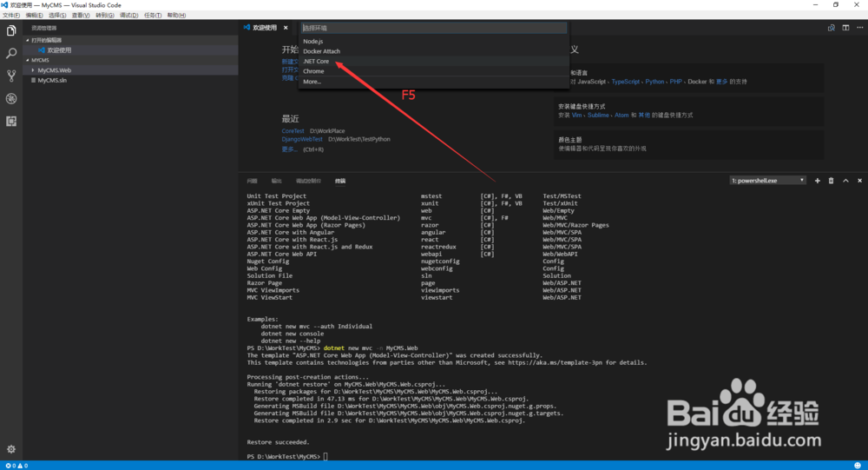Screen dimensions: 868x470
Task: Open the Source Control view
Action: coord(11,76)
